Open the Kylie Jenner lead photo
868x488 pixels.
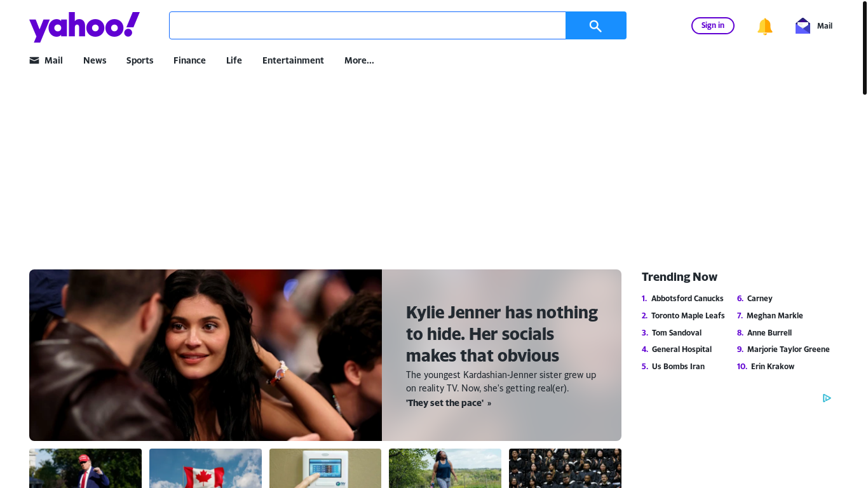click(x=205, y=355)
